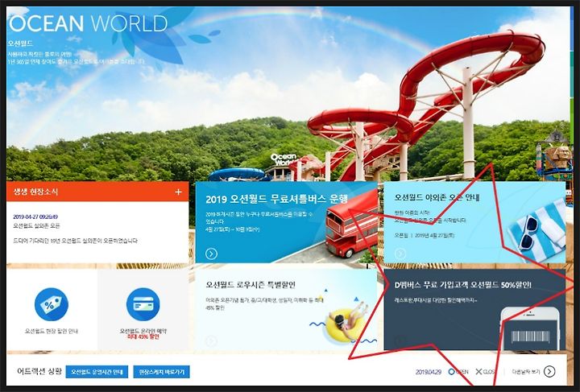Click shuttle period text 4월 27일 line

[233, 229]
